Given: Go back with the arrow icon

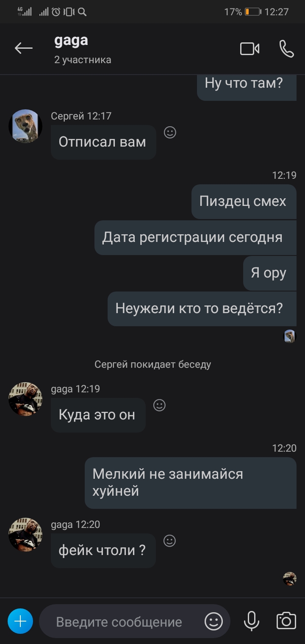Looking at the screenshot, I should [x=24, y=48].
